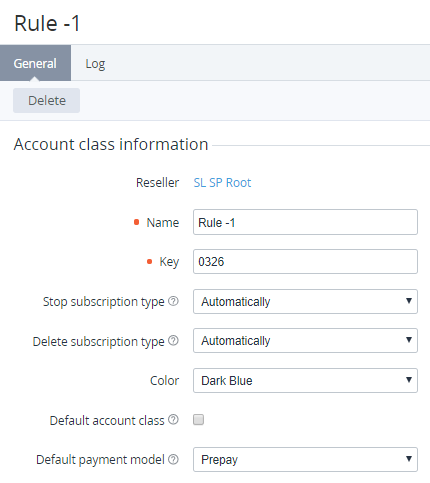Show help tooltip for Default payment model
The height and width of the screenshot is (483, 430).
(173, 459)
